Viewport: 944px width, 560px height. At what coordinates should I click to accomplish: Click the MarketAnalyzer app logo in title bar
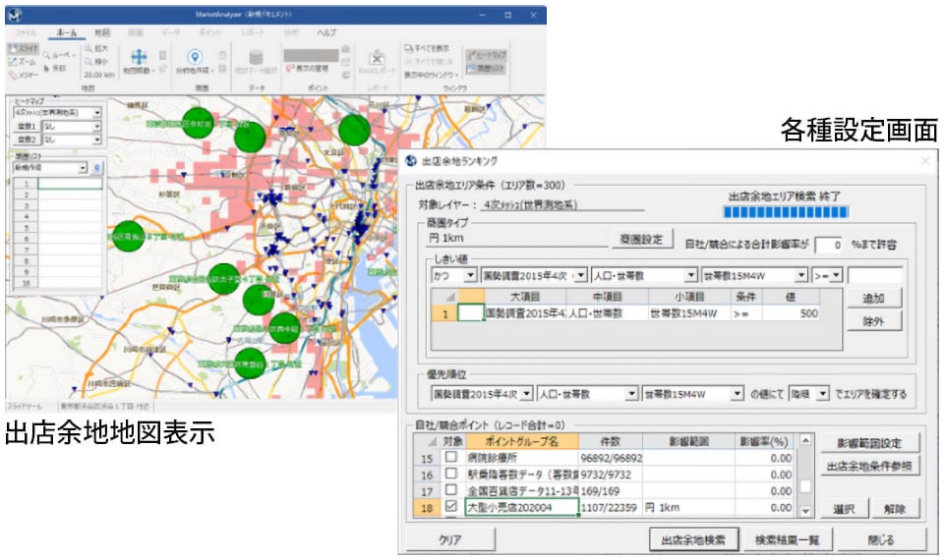click(15, 15)
